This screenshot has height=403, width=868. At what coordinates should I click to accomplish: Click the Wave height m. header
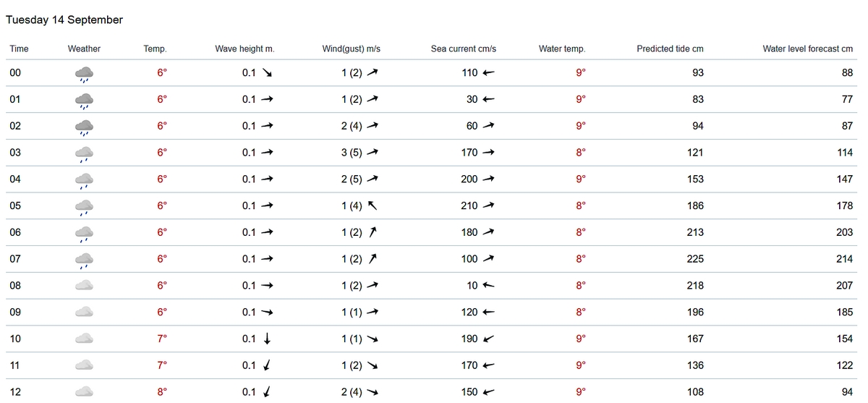point(244,49)
